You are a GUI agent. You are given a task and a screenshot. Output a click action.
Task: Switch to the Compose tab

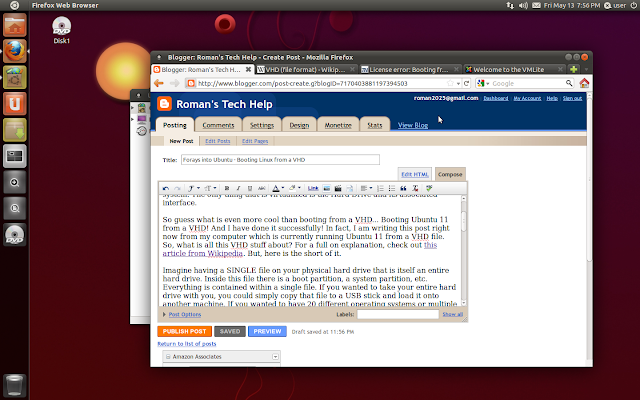click(450, 174)
